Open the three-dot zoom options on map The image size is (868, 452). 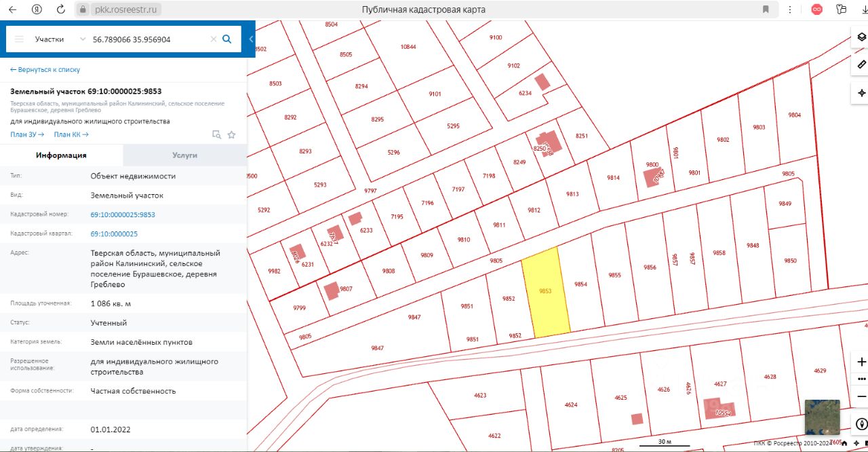862,379
